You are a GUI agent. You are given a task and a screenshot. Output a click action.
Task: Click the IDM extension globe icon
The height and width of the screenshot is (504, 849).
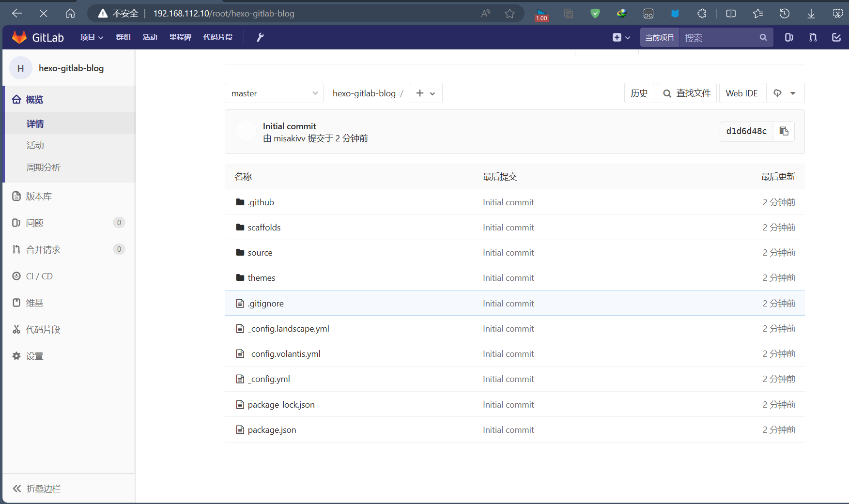pyautogui.click(x=621, y=14)
